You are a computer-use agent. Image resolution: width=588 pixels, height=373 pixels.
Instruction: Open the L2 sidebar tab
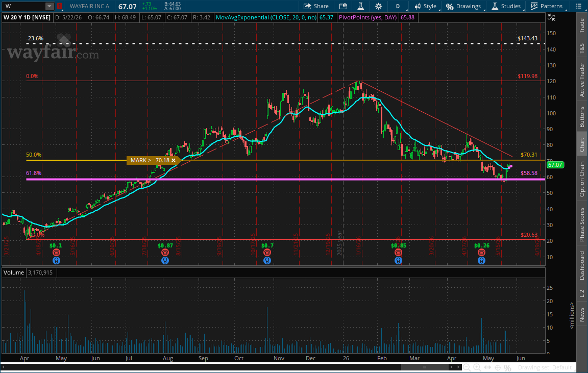click(582, 293)
